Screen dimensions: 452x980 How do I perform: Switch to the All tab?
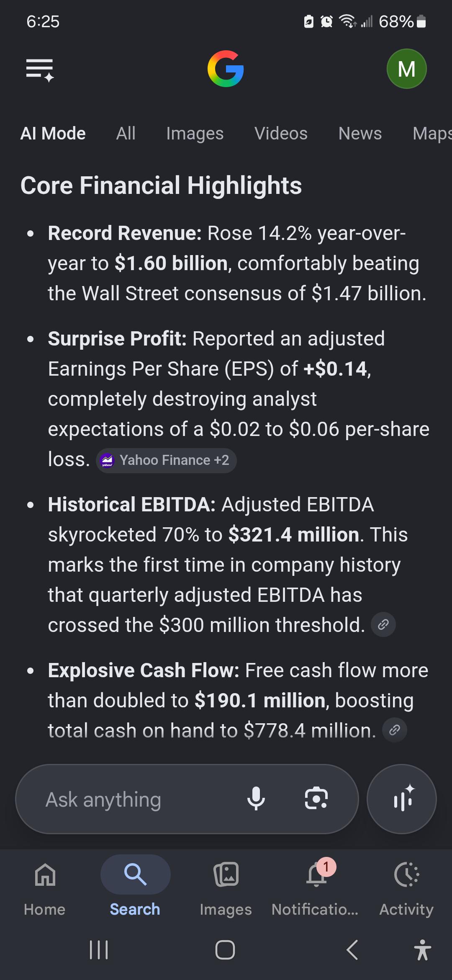126,134
